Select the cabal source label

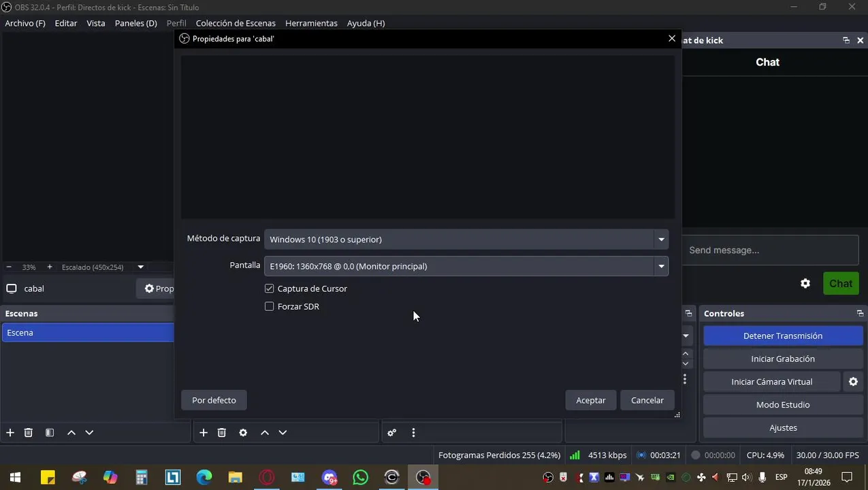(34, 289)
